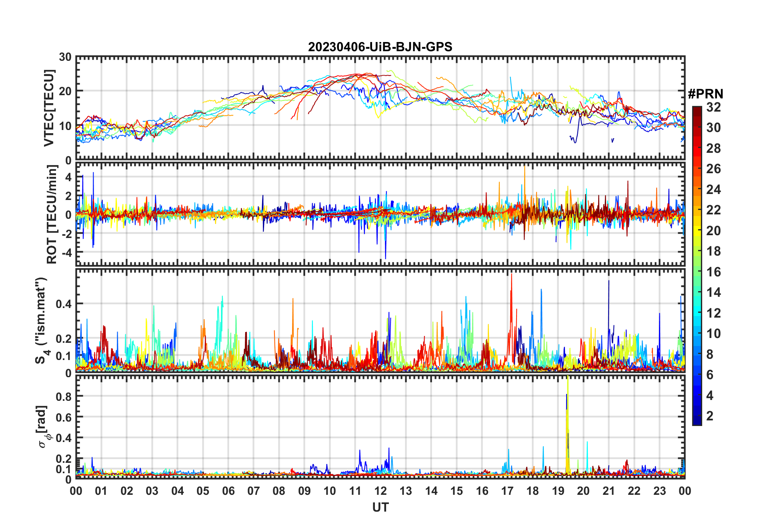Click the PRN rainbow colorbar
This screenshot has width=761, height=532.
click(x=697, y=266)
